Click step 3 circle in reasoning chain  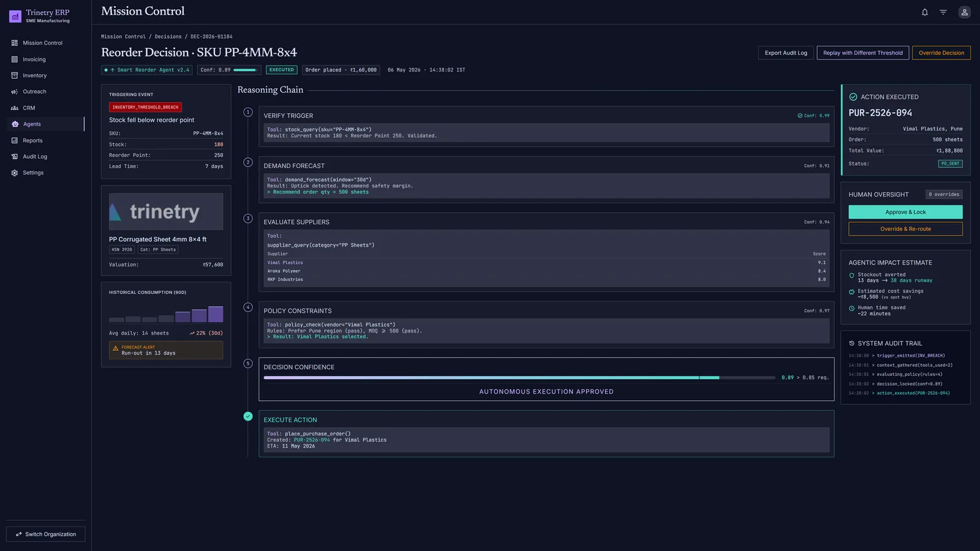[x=248, y=219]
